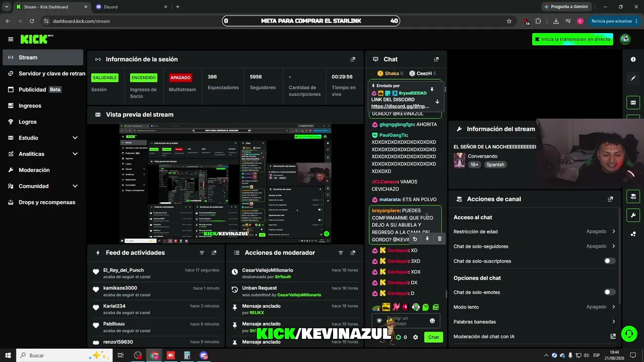This screenshot has width=644, height=362.
Task: Click the green Chat send button
Action: [433, 337]
